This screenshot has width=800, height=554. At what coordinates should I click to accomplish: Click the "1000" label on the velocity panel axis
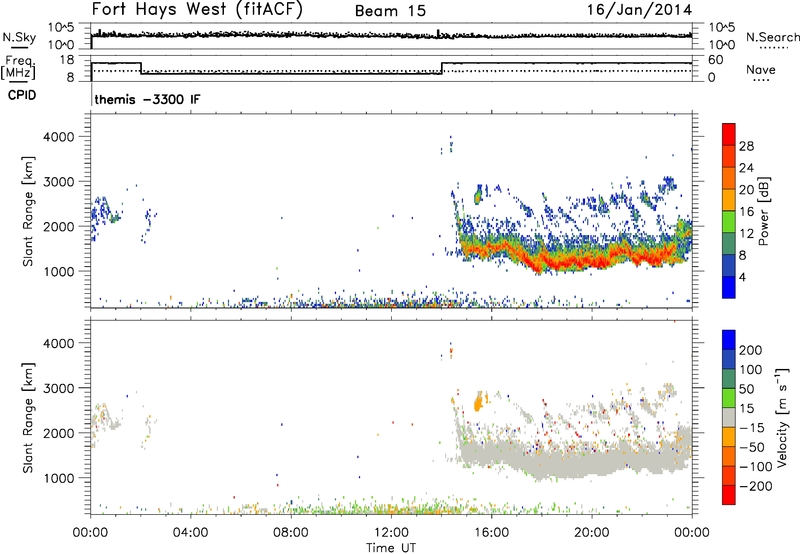58,478
